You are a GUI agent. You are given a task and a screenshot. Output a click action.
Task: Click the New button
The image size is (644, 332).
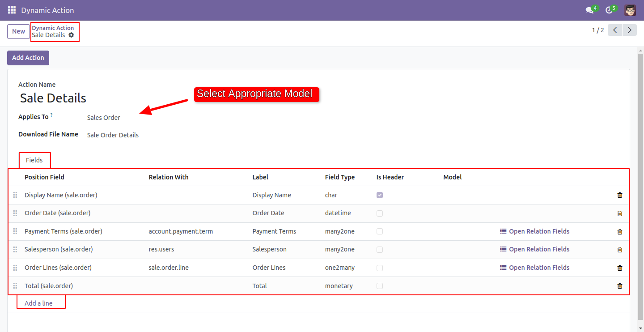click(x=19, y=31)
